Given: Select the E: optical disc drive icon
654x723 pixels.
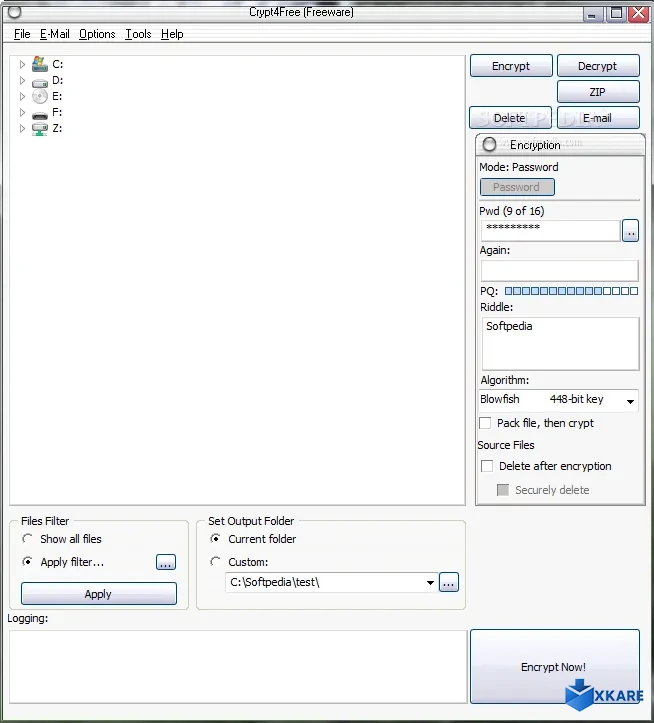Looking at the screenshot, I should pyautogui.click(x=40, y=96).
